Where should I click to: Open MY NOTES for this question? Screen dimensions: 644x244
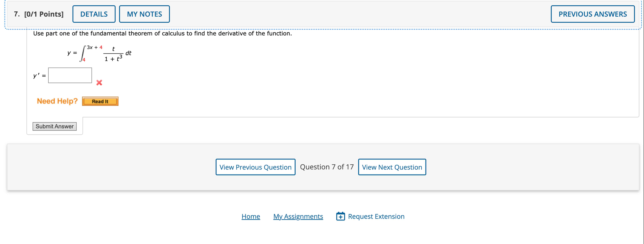[x=144, y=14]
